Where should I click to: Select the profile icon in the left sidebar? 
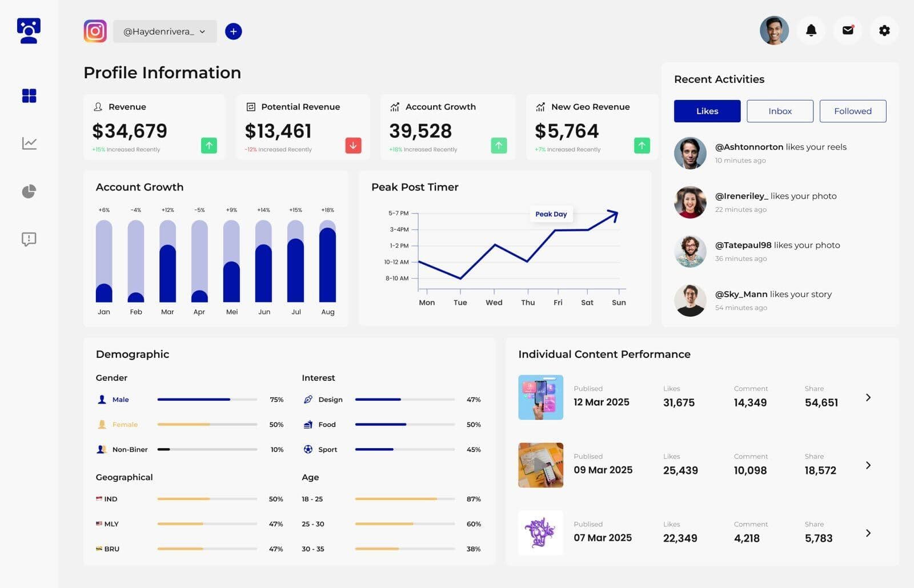[29, 31]
